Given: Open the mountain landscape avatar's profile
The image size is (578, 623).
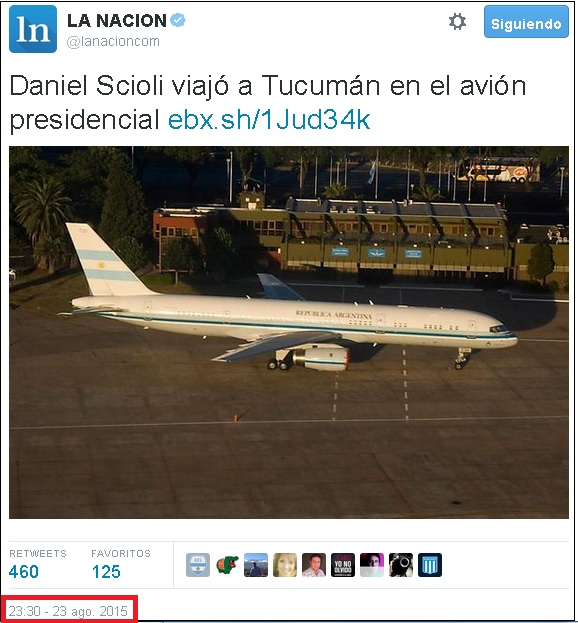Looking at the screenshot, I should click(256, 565).
